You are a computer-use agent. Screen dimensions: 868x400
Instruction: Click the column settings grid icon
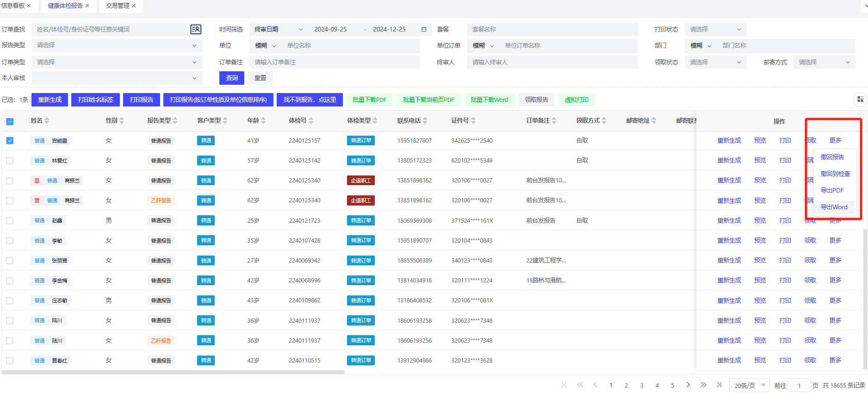pyautogui.click(x=860, y=100)
